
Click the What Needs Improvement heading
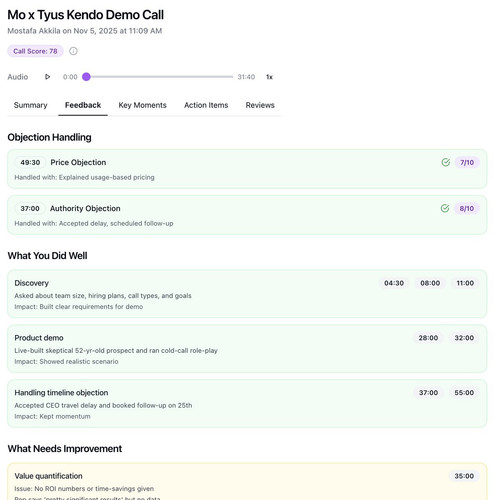(65, 449)
